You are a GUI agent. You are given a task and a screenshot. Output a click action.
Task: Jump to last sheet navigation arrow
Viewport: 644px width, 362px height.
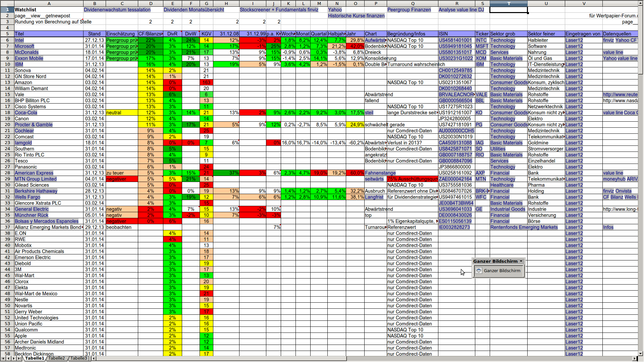click(x=19, y=358)
